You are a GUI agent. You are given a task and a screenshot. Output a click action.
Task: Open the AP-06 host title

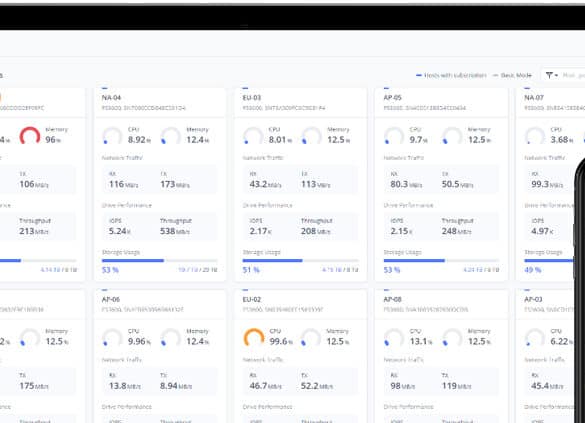point(111,299)
